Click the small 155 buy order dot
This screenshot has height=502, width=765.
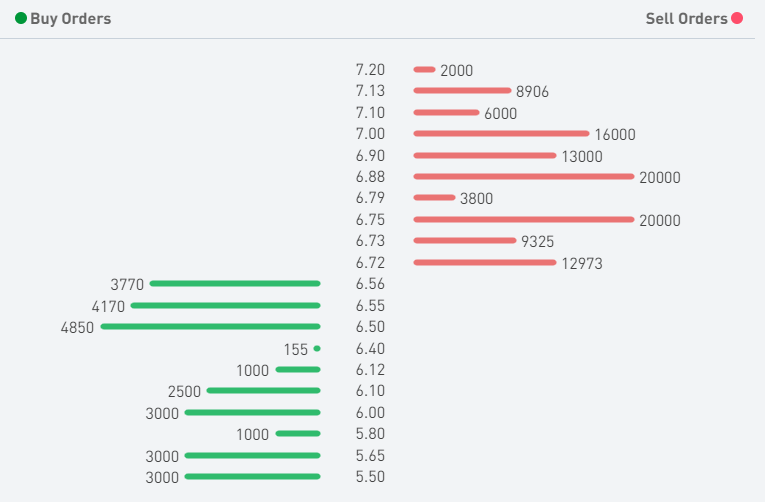point(317,349)
